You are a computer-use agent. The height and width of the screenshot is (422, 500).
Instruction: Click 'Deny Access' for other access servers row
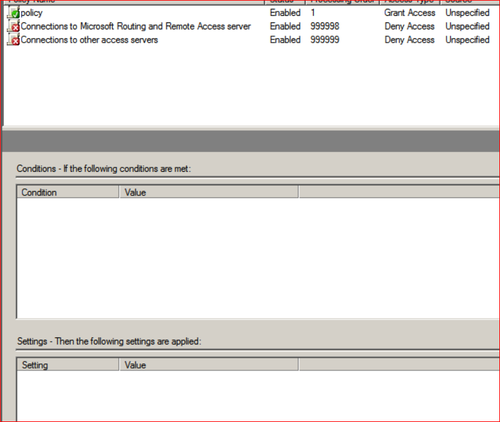(x=410, y=40)
